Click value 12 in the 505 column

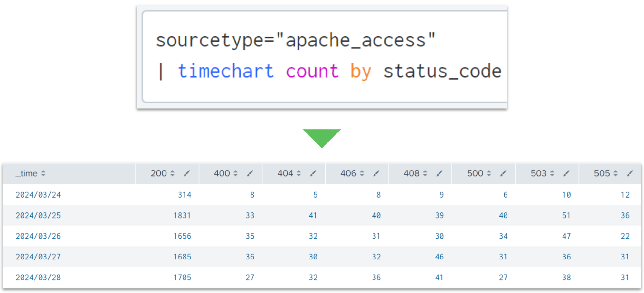tap(625, 195)
